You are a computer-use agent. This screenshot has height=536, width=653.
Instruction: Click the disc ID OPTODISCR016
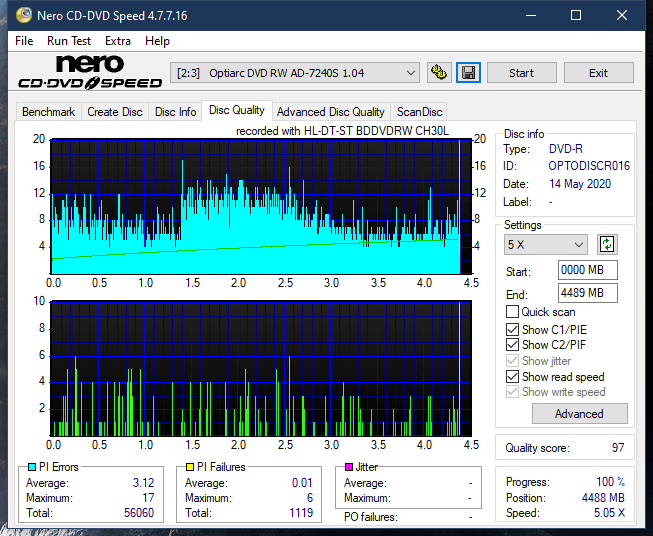589,166
